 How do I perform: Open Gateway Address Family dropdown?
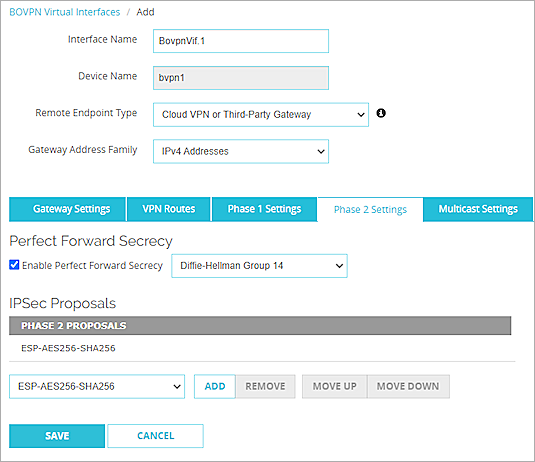pyautogui.click(x=241, y=151)
